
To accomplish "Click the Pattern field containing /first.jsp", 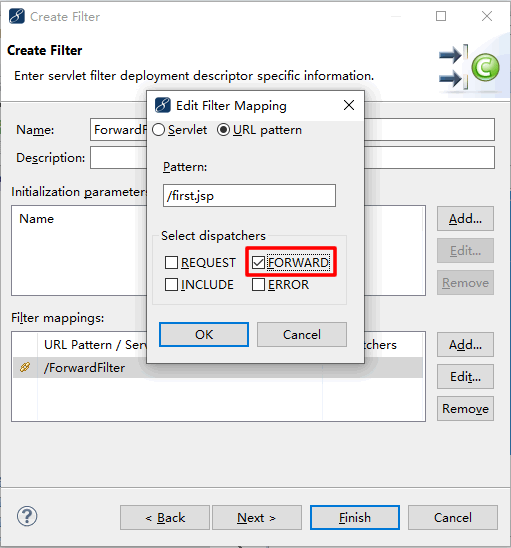I will click(x=249, y=195).
